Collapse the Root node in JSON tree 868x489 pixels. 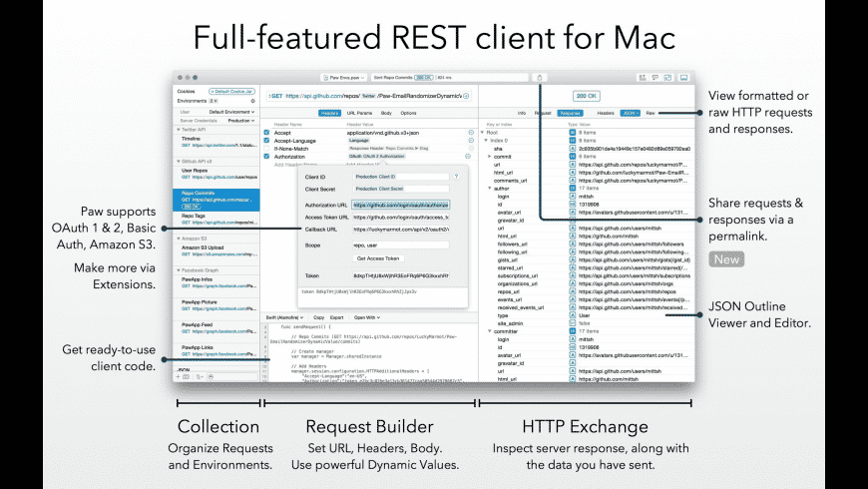pyautogui.click(x=483, y=133)
